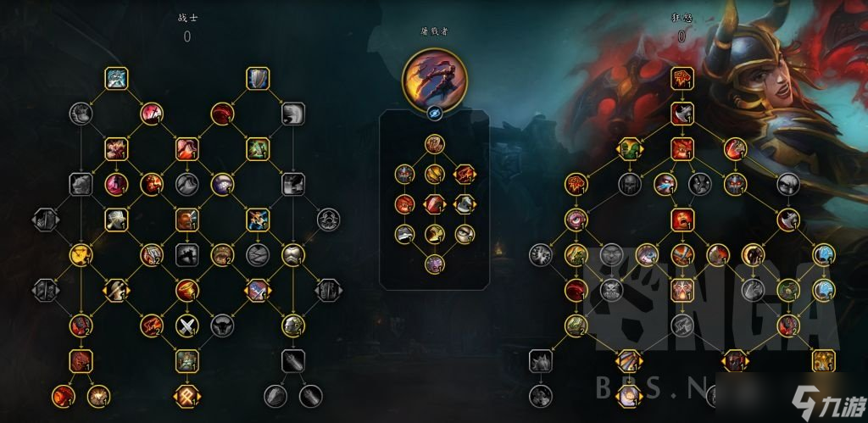The width and height of the screenshot is (868, 423).
Task: Choose the red tornado talent in warrior tree
Action: tap(187, 290)
